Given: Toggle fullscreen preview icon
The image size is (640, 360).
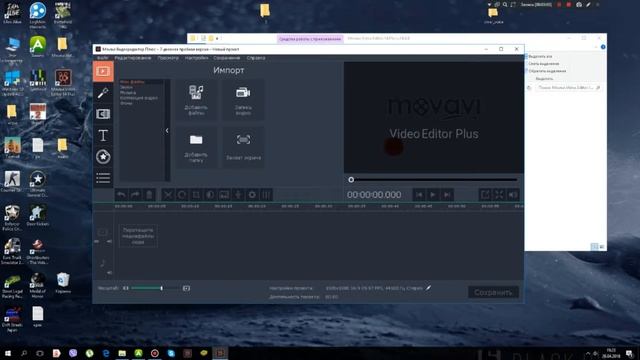Looking at the screenshot, I should 499,195.
